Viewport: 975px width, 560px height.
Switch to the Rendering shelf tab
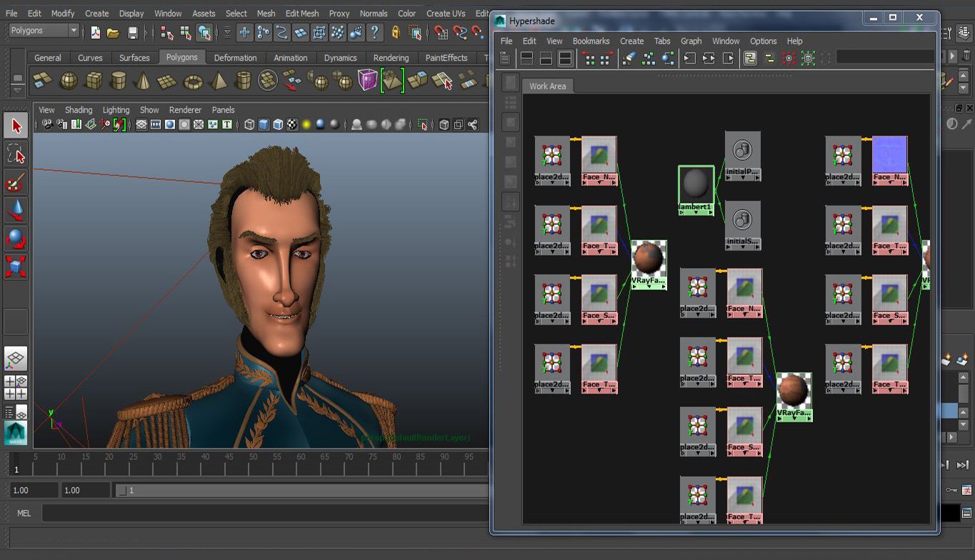pos(391,58)
